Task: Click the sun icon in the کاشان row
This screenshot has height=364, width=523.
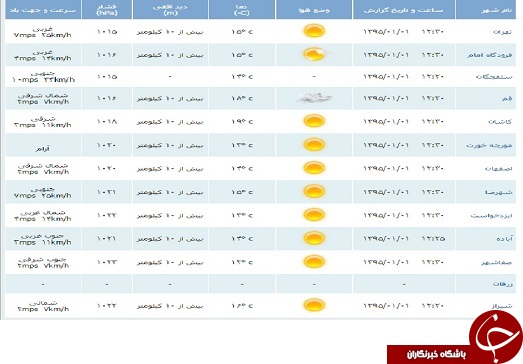Action: 314,121
